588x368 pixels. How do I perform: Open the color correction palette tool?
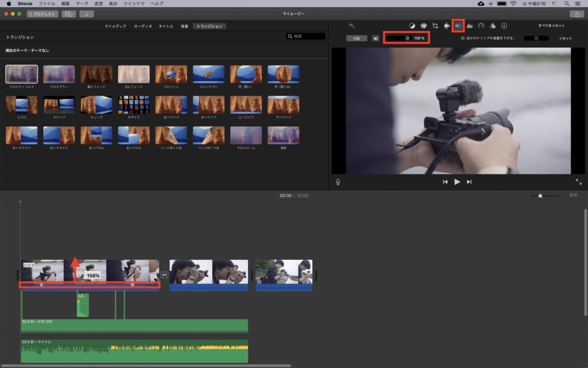423,26
